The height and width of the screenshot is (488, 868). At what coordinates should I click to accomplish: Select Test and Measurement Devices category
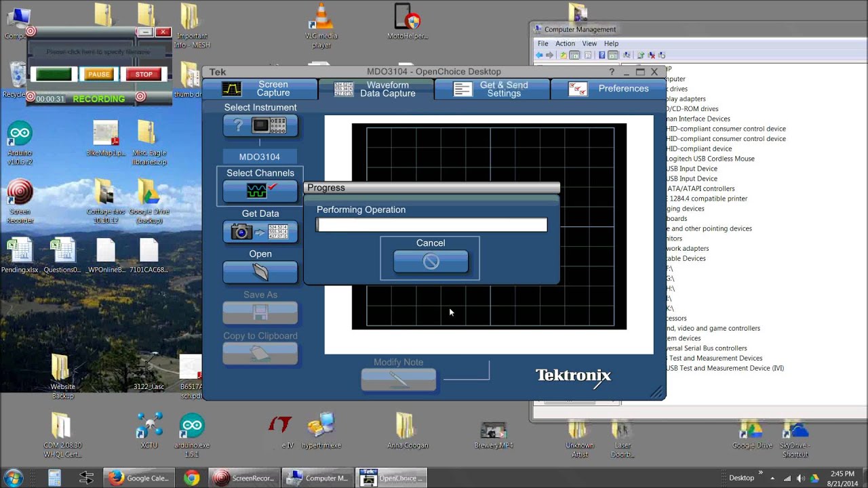coord(714,358)
